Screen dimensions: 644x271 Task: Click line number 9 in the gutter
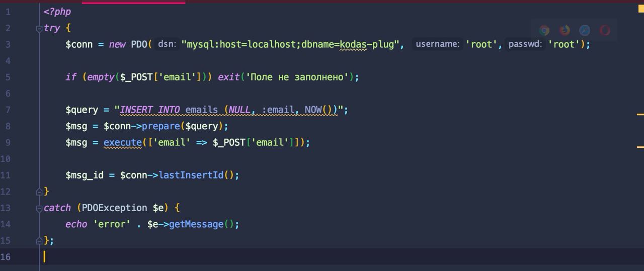click(x=8, y=142)
